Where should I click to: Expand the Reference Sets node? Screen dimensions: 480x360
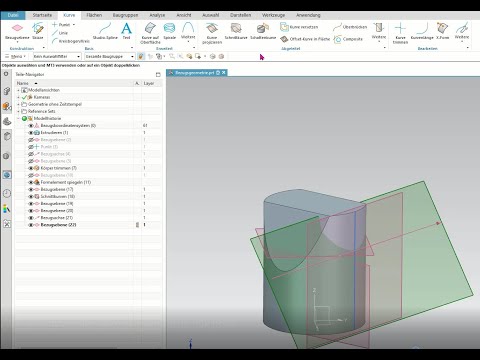click(18, 111)
